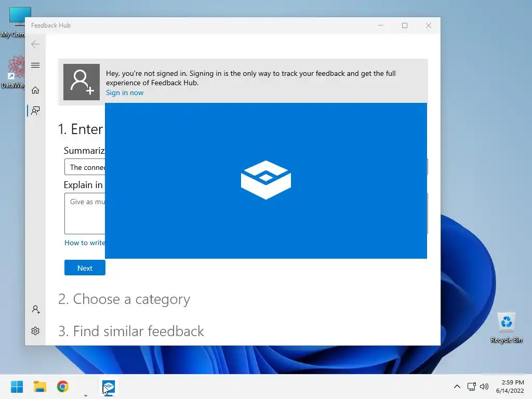Click the sidebar add account icon

point(36,310)
